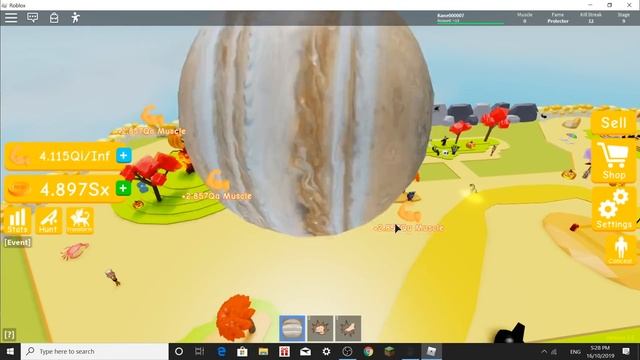Viewport: 640px width, 360px height.
Task: Open Mail app from taskbar
Action: point(305,351)
